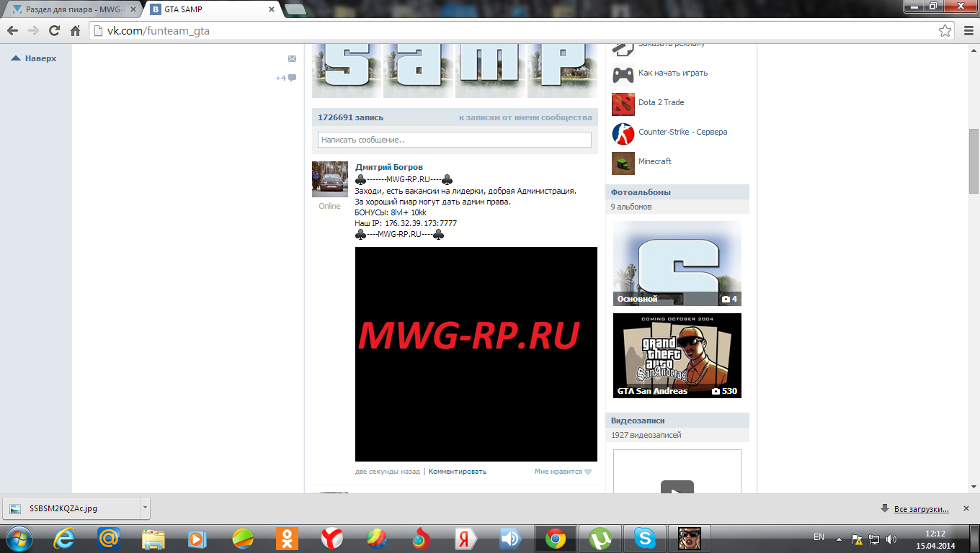Focus the Написать сообщение field
This screenshot has height=553, width=980.
[x=455, y=140]
